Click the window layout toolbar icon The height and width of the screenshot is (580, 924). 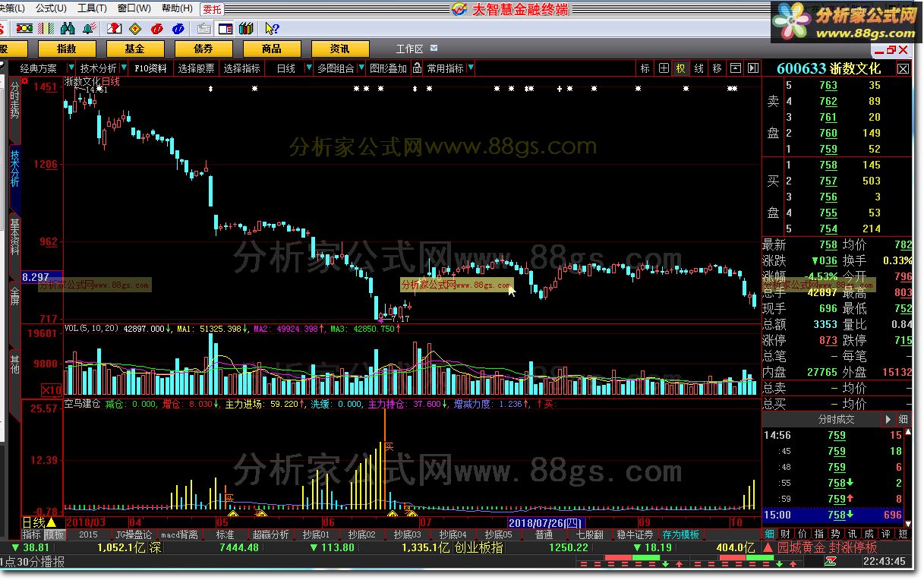click(225, 29)
